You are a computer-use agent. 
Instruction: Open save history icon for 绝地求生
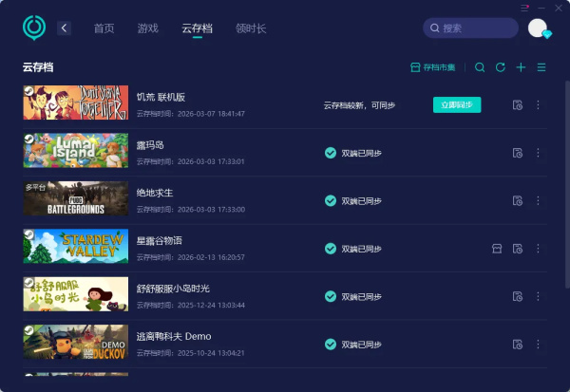coord(518,201)
